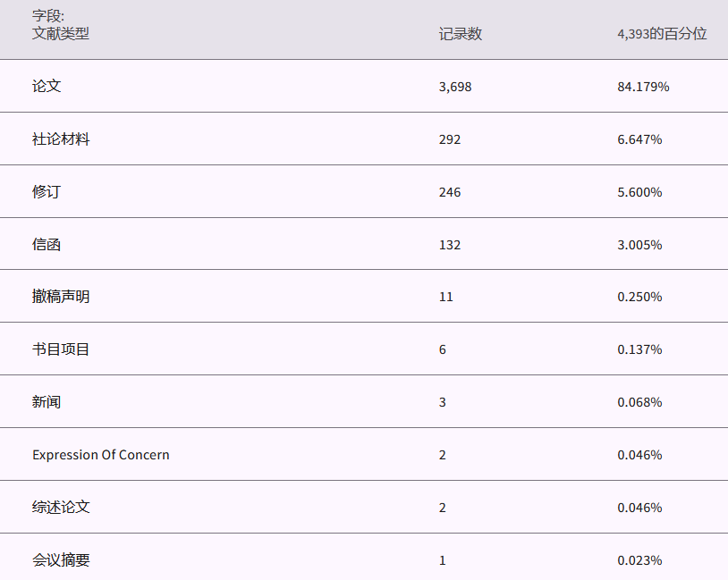This screenshot has width=728, height=580.
Task: Open the 信函 document type entry
Action: tap(47, 245)
